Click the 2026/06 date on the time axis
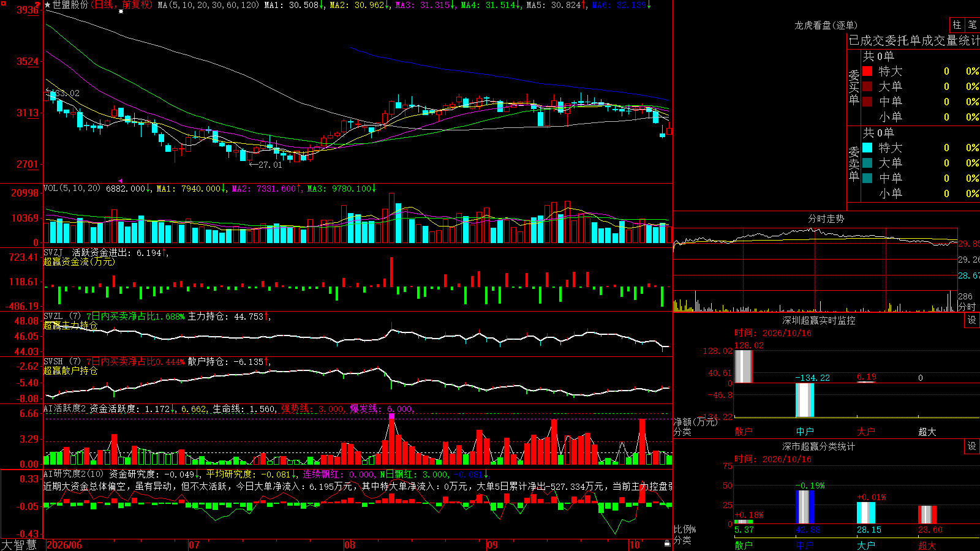 click(x=64, y=545)
